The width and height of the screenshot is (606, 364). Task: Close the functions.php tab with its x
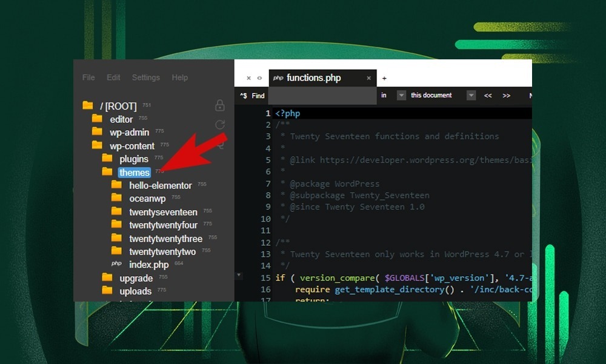coord(368,78)
